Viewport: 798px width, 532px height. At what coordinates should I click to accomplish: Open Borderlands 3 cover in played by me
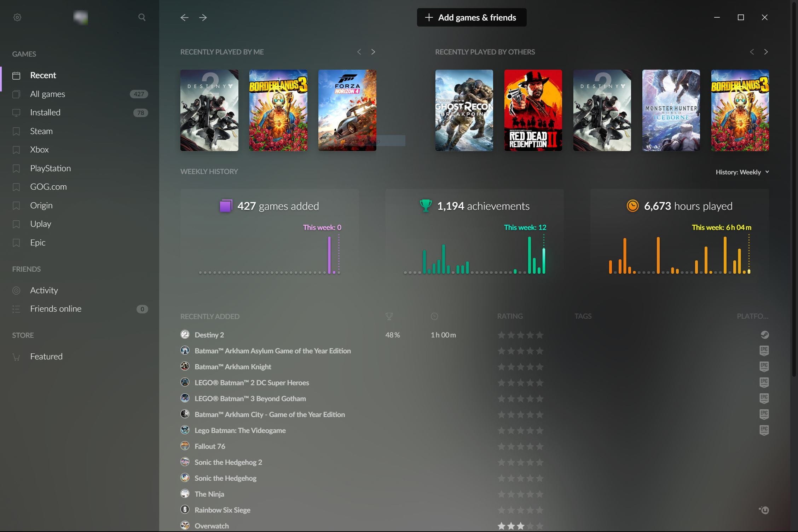[278, 110]
